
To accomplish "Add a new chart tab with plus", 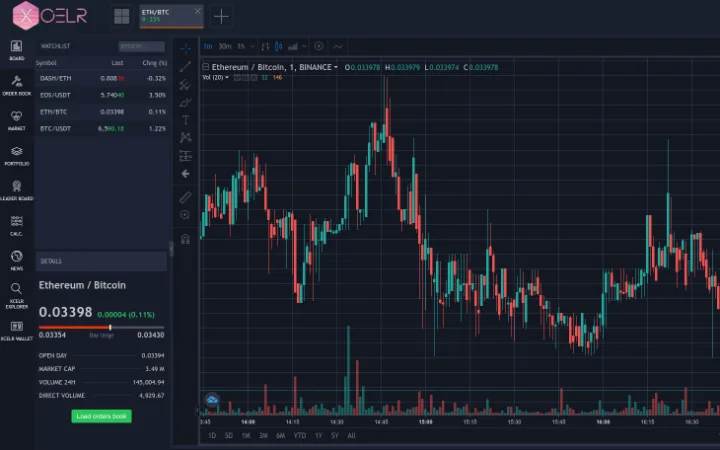I will click(x=221, y=17).
